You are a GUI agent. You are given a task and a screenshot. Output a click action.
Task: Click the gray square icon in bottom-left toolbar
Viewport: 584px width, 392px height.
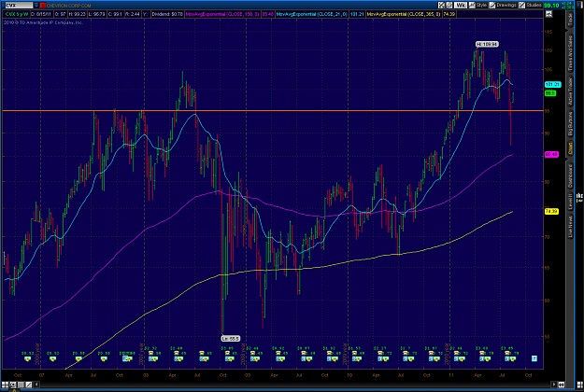pos(21,385)
